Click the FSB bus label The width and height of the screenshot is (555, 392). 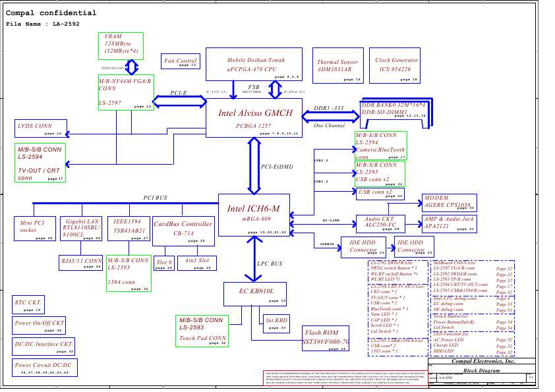point(254,87)
